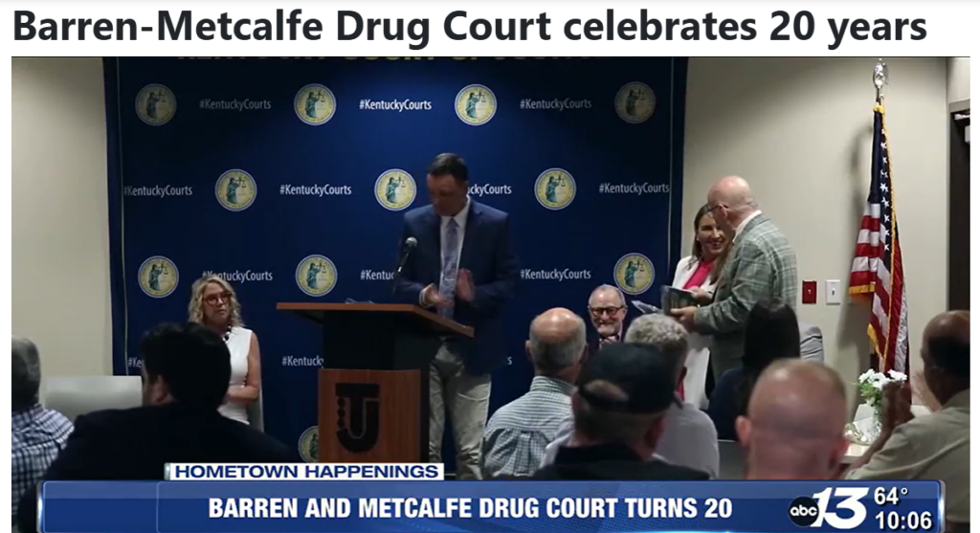Click the American flag by the wall
This screenshot has height=533, width=980.
coord(880,237)
